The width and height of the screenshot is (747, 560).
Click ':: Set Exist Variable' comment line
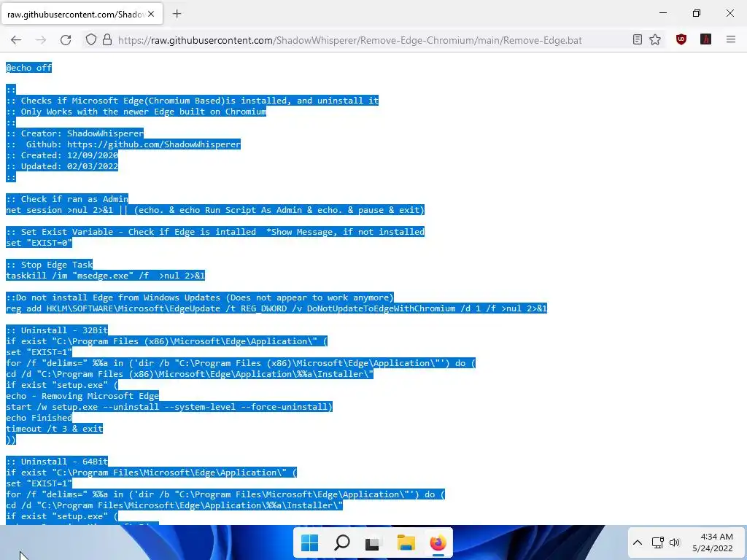(x=215, y=232)
